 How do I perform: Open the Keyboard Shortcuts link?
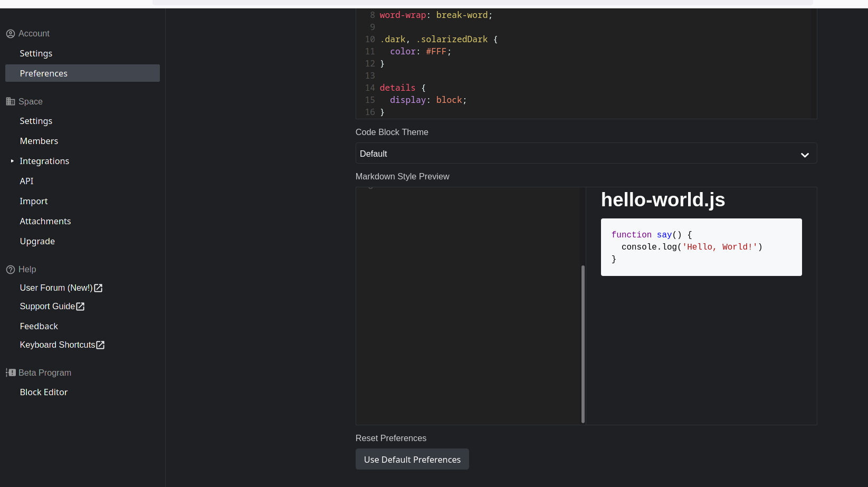(x=58, y=345)
